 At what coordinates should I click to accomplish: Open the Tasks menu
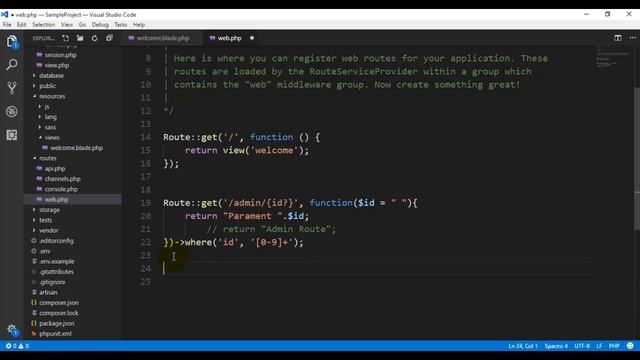tap(121, 24)
